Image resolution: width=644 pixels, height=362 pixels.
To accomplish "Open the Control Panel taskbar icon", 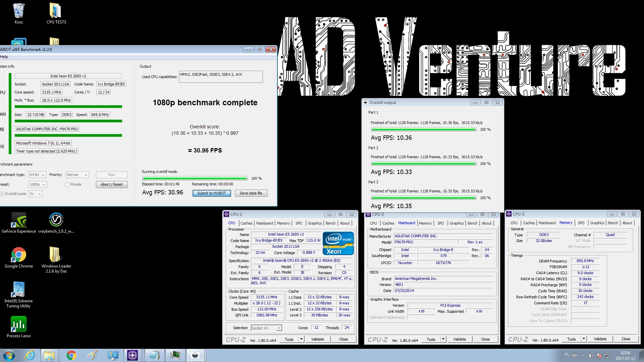I will 112,355.
